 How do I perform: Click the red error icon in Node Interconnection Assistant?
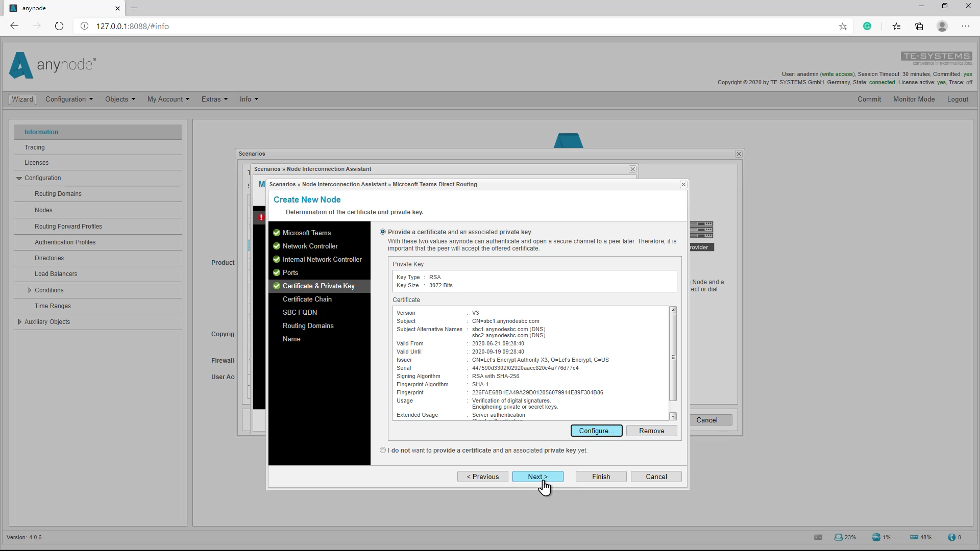[261, 217]
